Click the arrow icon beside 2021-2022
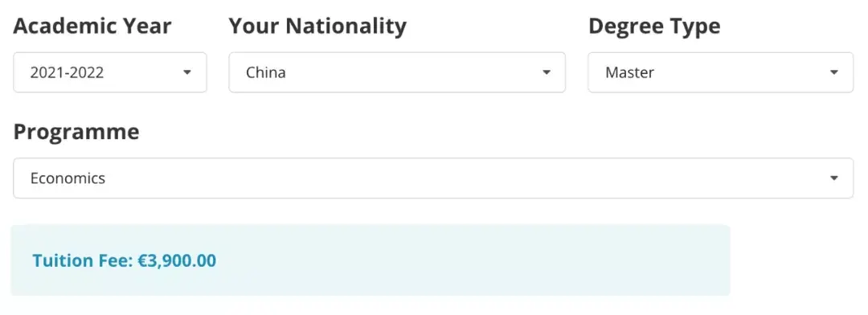Image resolution: width=868 pixels, height=315 pixels. [187, 72]
